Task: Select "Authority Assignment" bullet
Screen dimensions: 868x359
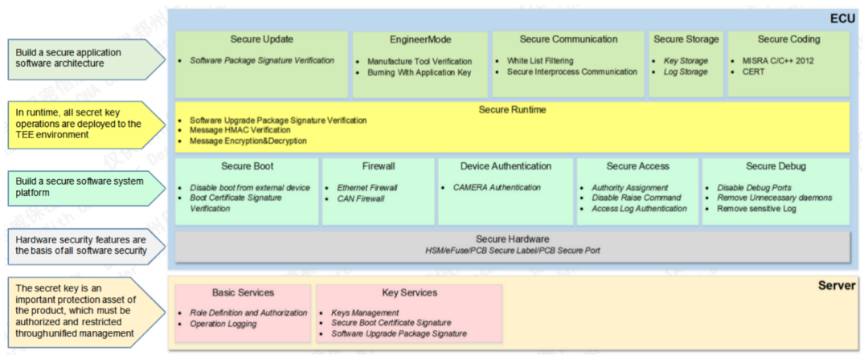Action: pos(630,187)
